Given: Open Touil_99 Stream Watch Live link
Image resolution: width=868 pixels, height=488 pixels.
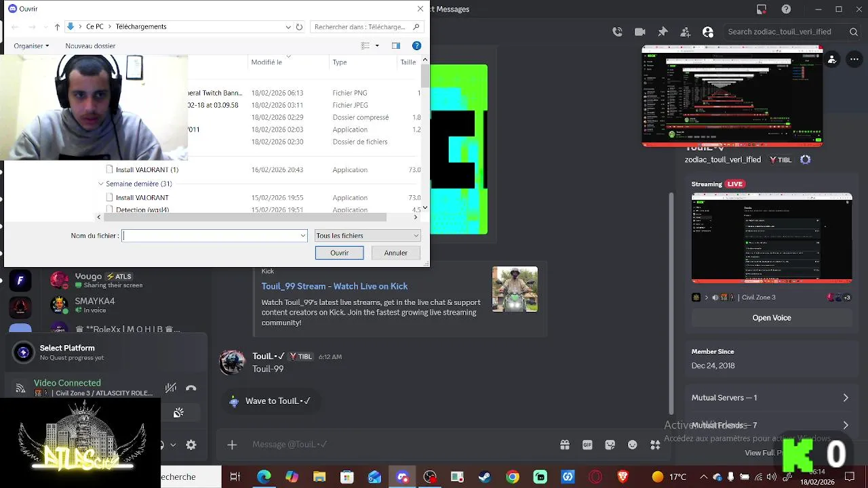Looking at the screenshot, I should point(335,286).
